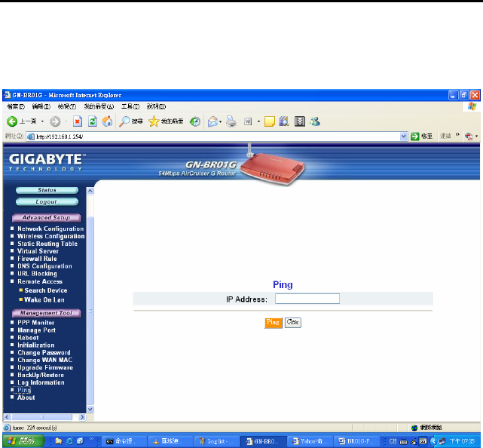Click the IE Forward arrow button

pos(55,121)
